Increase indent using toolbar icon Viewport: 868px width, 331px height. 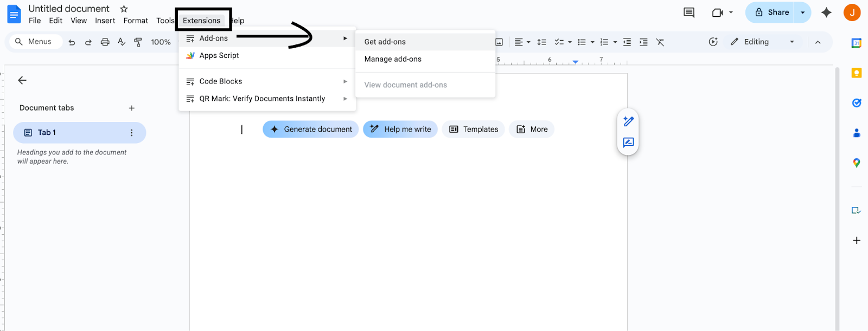click(x=643, y=42)
